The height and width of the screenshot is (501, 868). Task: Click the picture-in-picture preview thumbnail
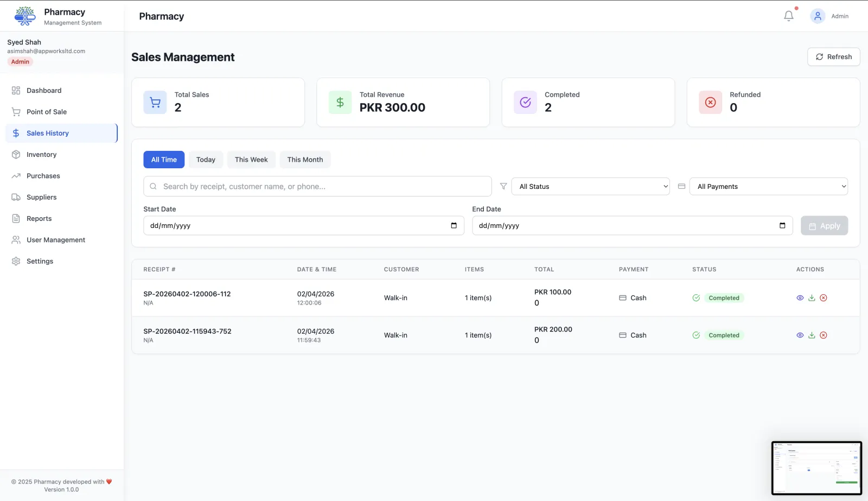click(x=816, y=468)
